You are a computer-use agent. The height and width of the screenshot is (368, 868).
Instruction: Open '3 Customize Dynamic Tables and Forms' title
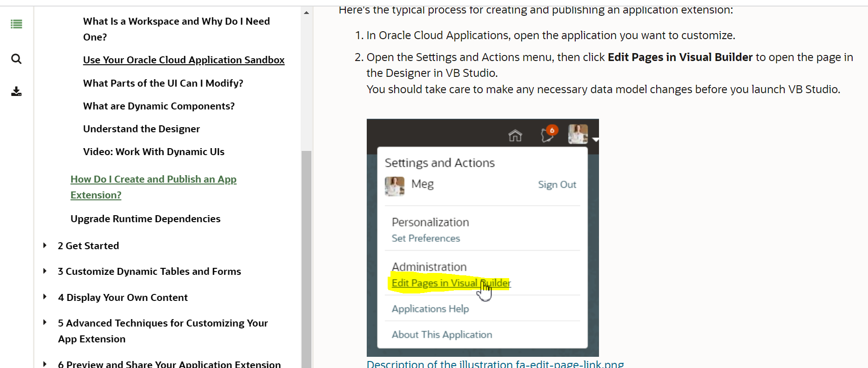pos(149,271)
